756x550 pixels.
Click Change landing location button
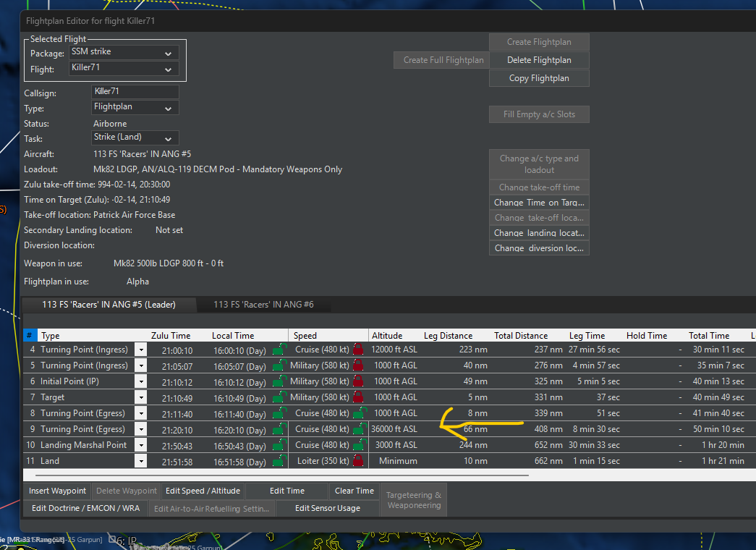click(x=539, y=233)
